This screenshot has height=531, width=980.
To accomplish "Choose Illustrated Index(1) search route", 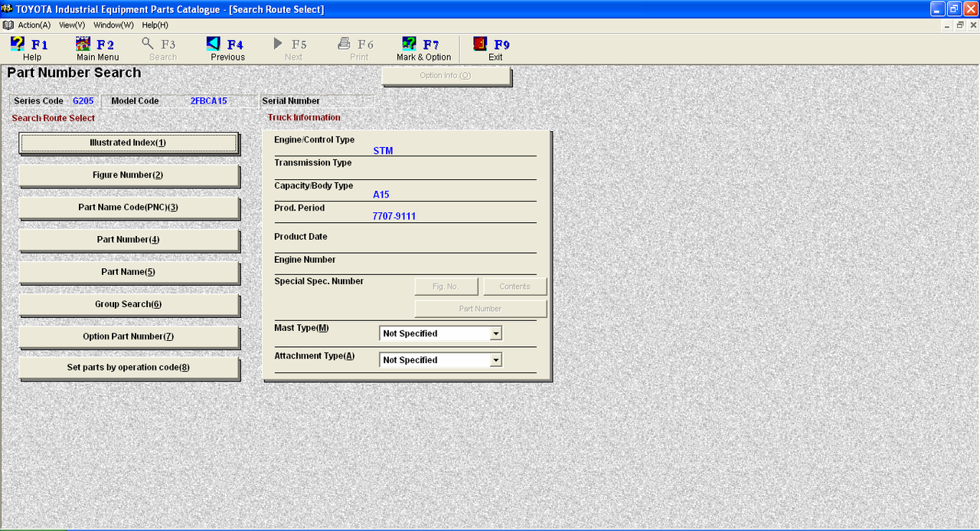I will (129, 143).
